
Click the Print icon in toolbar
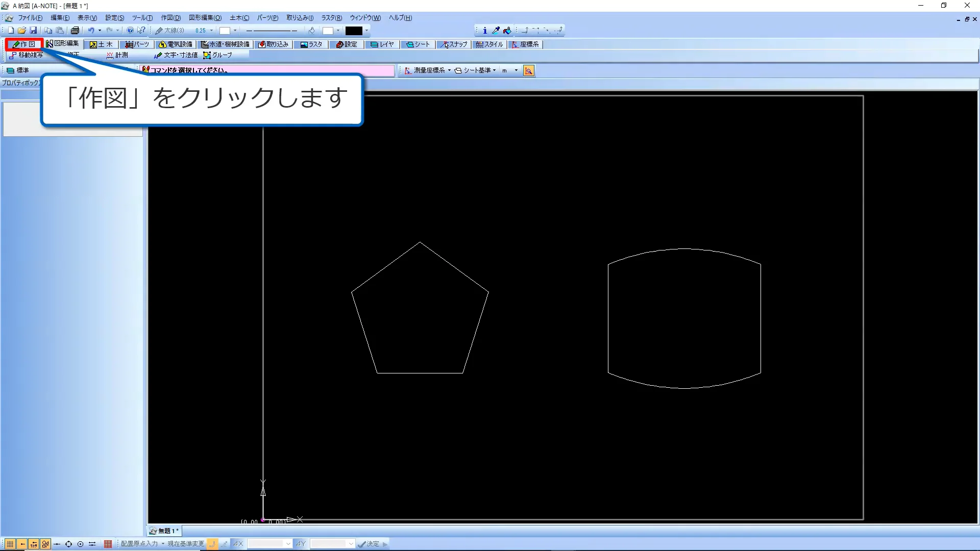(x=75, y=31)
